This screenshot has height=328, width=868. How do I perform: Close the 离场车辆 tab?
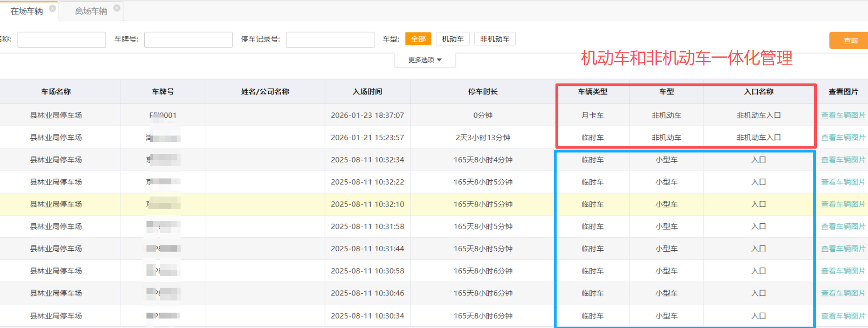click(x=117, y=8)
